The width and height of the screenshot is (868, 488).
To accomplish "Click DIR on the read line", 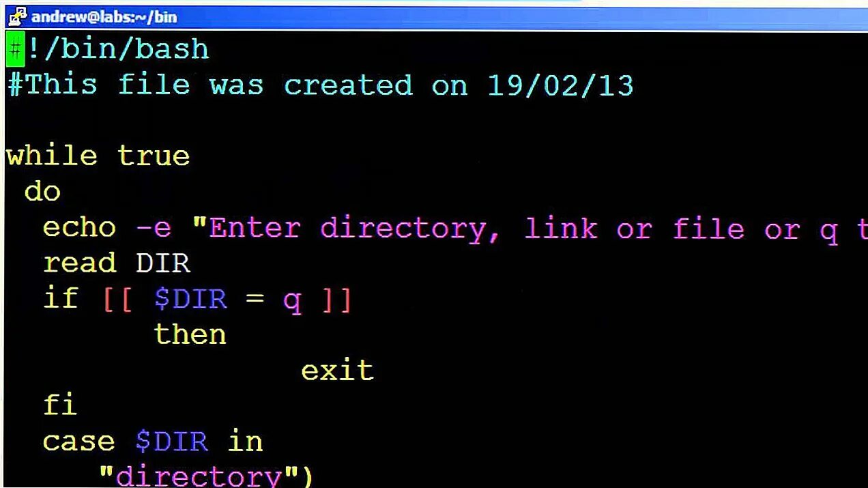I will (163, 263).
